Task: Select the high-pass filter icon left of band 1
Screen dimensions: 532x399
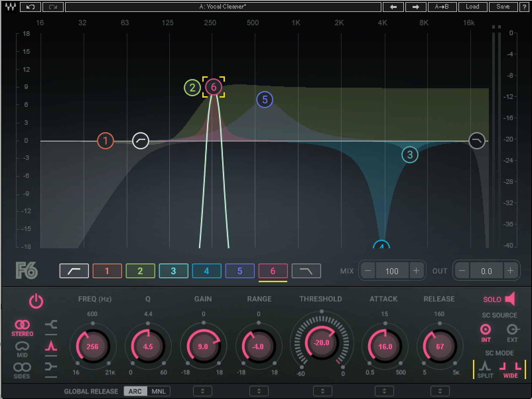Action: (x=74, y=271)
